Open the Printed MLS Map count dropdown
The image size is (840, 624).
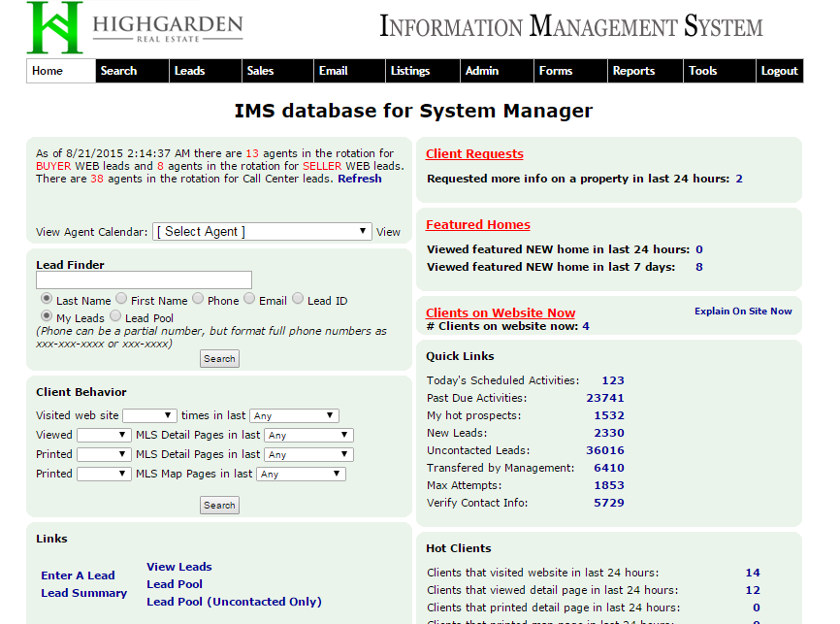coord(104,474)
